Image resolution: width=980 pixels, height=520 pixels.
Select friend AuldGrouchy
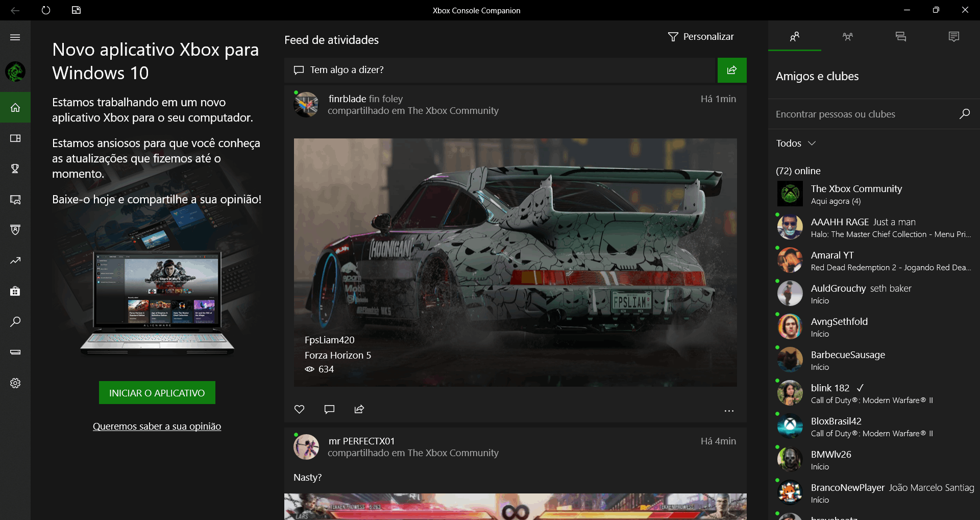point(874,294)
